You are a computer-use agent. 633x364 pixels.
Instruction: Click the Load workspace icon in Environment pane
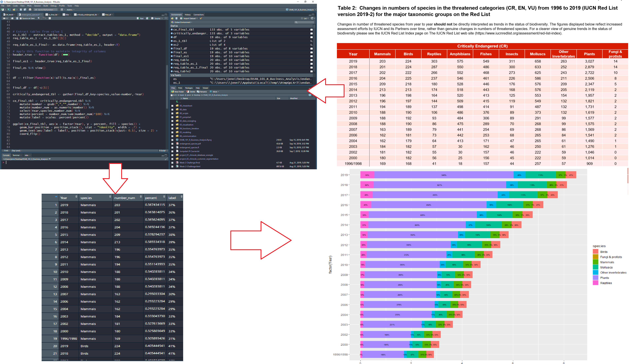click(x=172, y=18)
